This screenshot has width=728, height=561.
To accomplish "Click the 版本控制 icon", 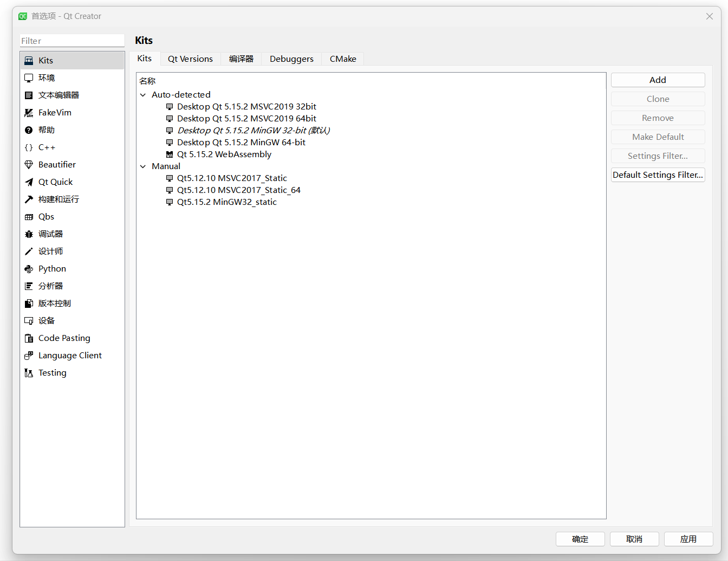I will tap(29, 304).
